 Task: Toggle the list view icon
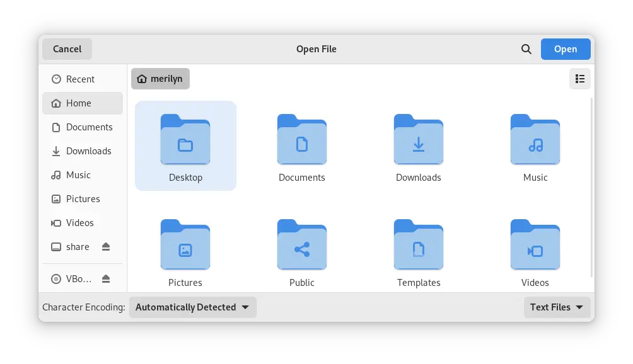(x=579, y=79)
